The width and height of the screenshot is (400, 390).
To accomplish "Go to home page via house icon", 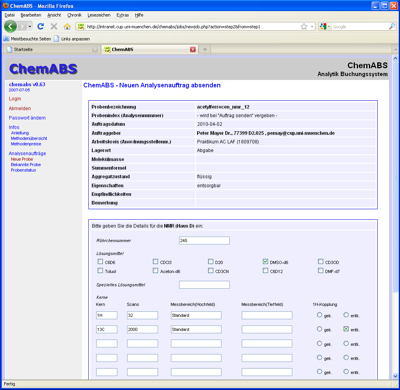I will 67,26.
